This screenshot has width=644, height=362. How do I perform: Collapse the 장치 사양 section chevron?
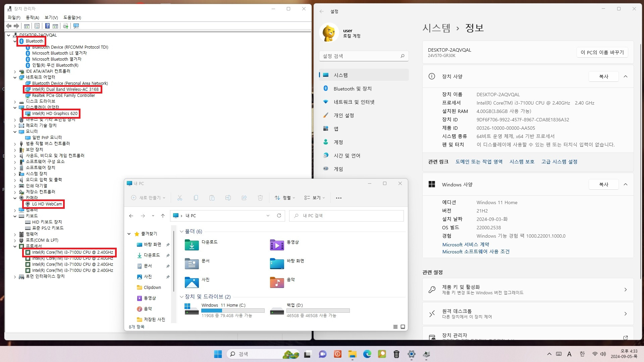(x=626, y=76)
